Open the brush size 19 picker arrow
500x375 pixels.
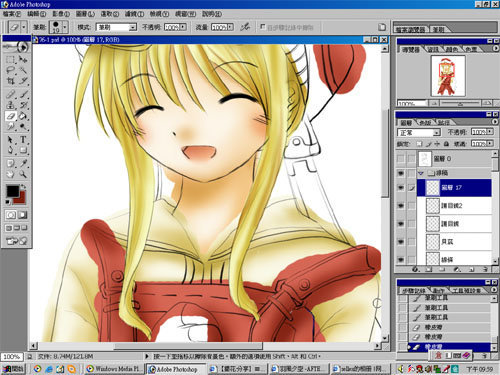point(65,27)
